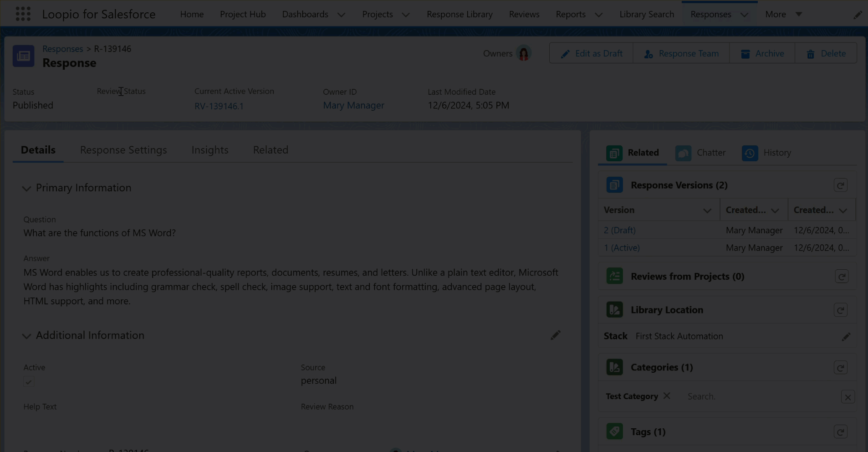Switch to the Chatter tab

point(700,153)
